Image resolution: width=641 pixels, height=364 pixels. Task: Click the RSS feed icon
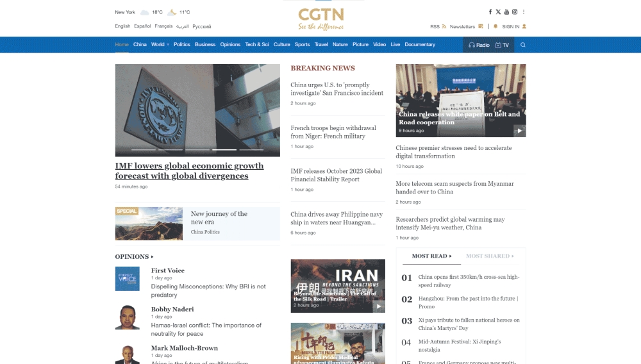pos(444,26)
